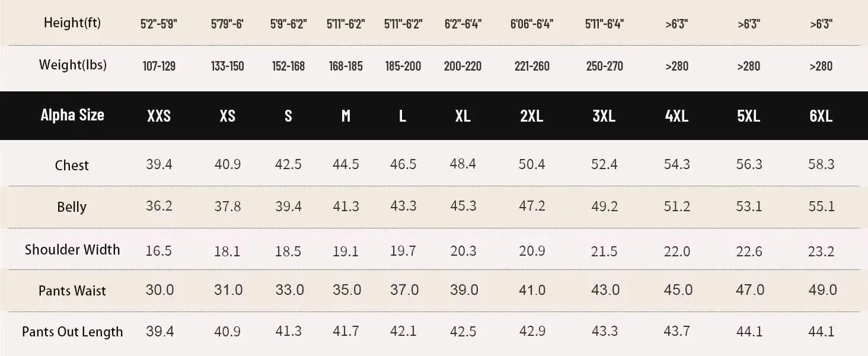Image resolution: width=868 pixels, height=356 pixels.
Task: Click the Weight(lbs) row label
Action: pos(73,65)
